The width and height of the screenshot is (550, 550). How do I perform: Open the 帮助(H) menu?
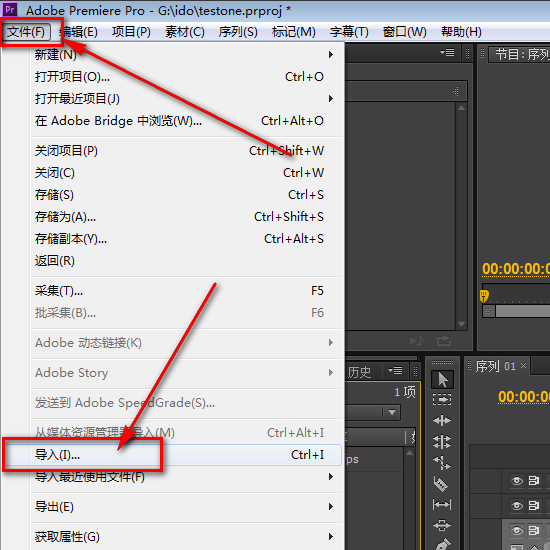461,32
